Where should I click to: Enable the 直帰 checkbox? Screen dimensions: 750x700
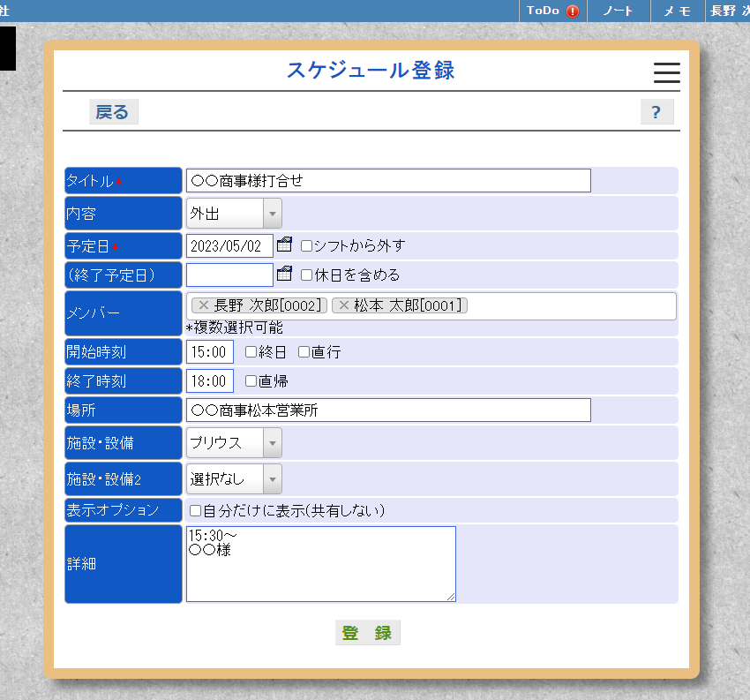point(251,380)
